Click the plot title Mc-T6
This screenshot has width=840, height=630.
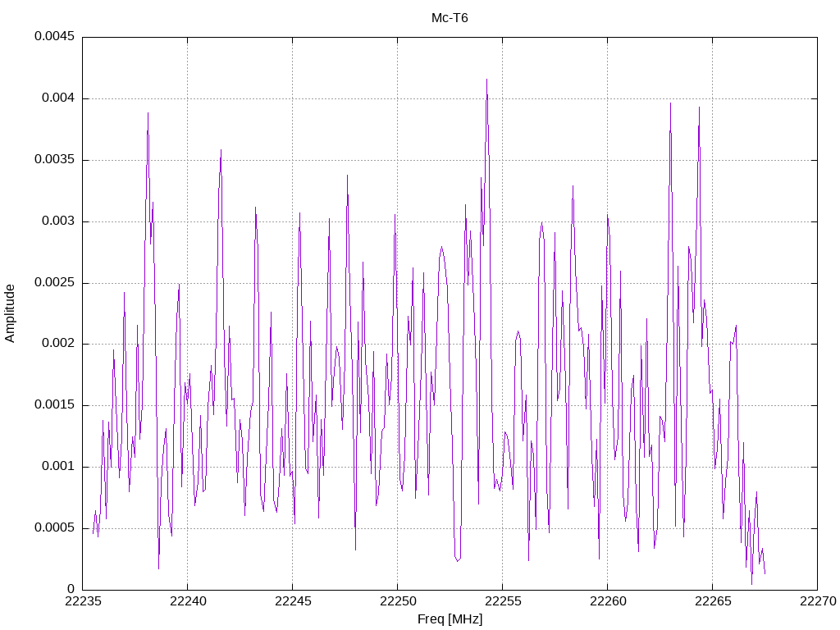click(x=450, y=18)
